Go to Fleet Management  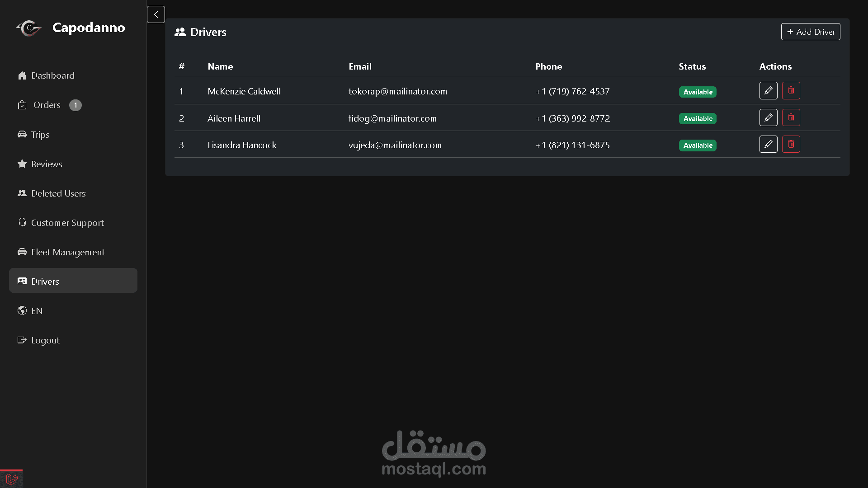pyautogui.click(x=68, y=252)
